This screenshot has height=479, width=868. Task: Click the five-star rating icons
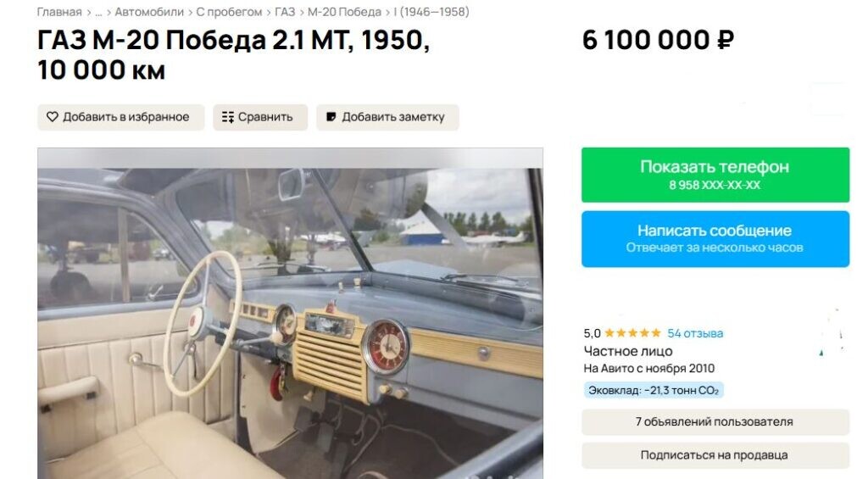(x=632, y=333)
